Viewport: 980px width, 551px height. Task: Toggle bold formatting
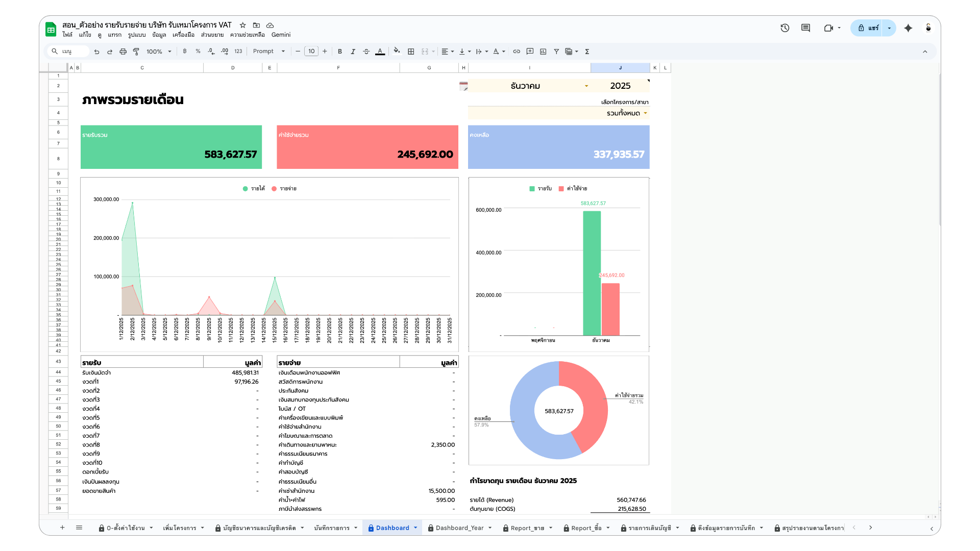tap(340, 52)
